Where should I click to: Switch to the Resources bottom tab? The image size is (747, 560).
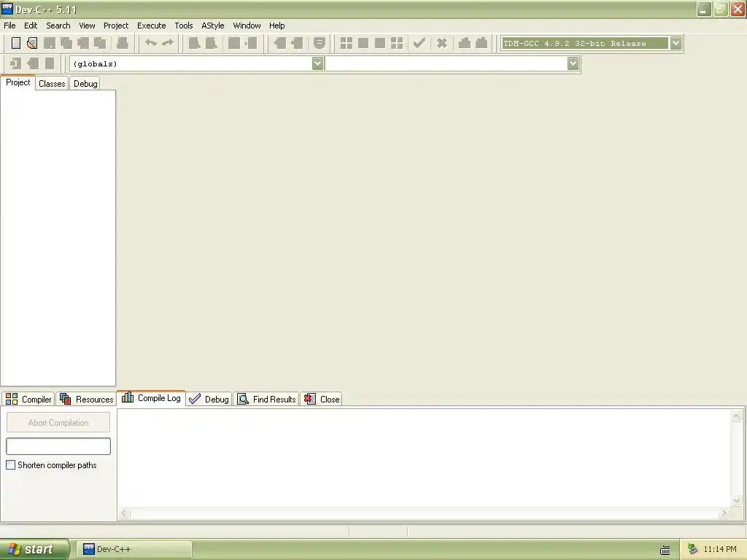[x=86, y=399]
